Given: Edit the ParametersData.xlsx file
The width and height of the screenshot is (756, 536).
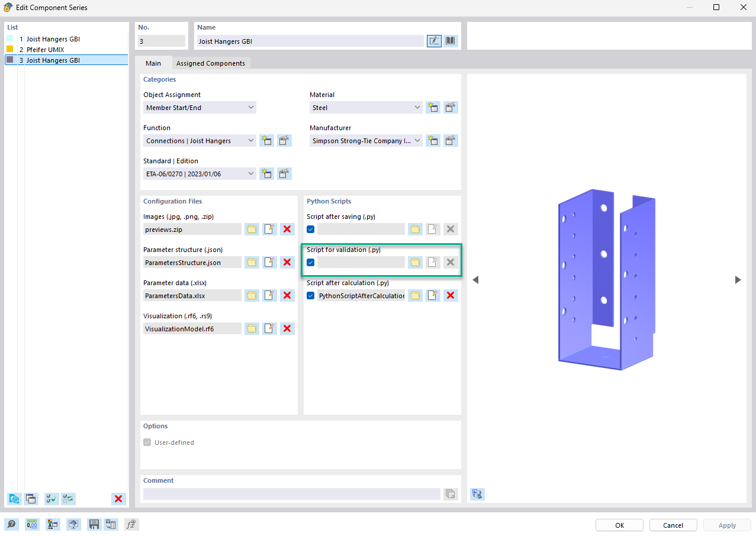Looking at the screenshot, I should coord(270,295).
